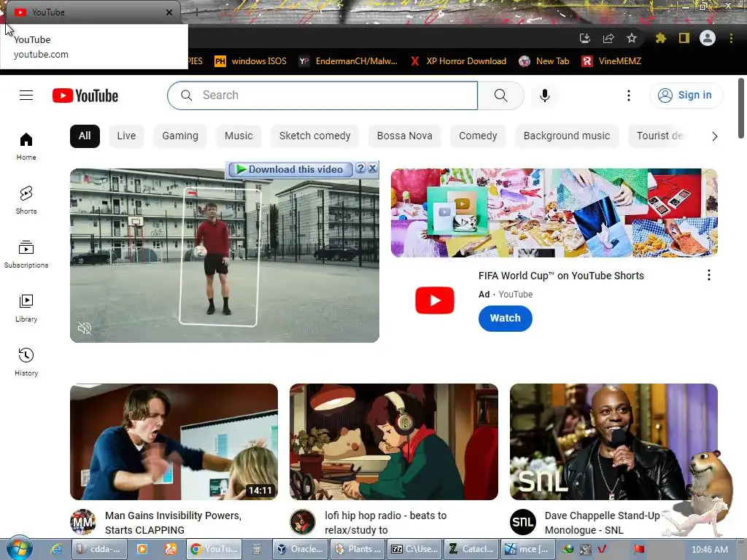Select the Sketch comedy filter chip
This screenshot has width=747, height=560.
(x=315, y=136)
